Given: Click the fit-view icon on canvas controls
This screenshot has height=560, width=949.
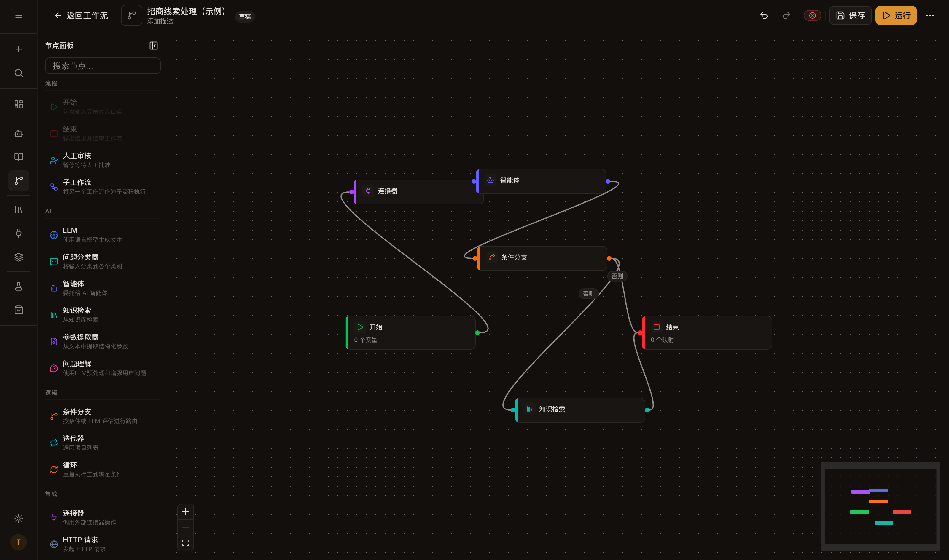Looking at the screenshot, I should [185, 543].
